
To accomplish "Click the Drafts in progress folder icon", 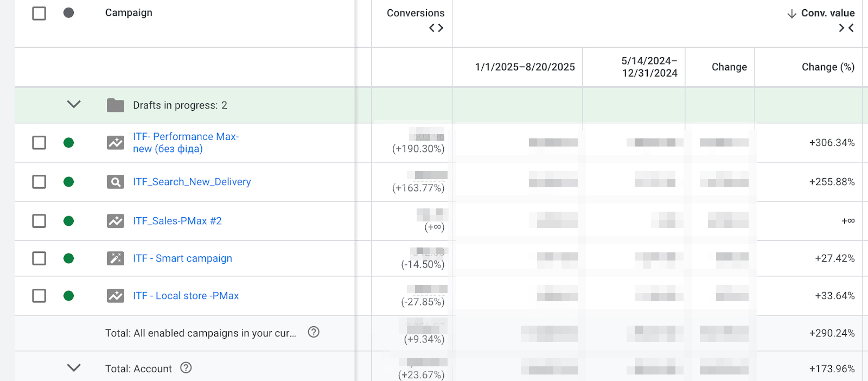I will coord(115,105).
